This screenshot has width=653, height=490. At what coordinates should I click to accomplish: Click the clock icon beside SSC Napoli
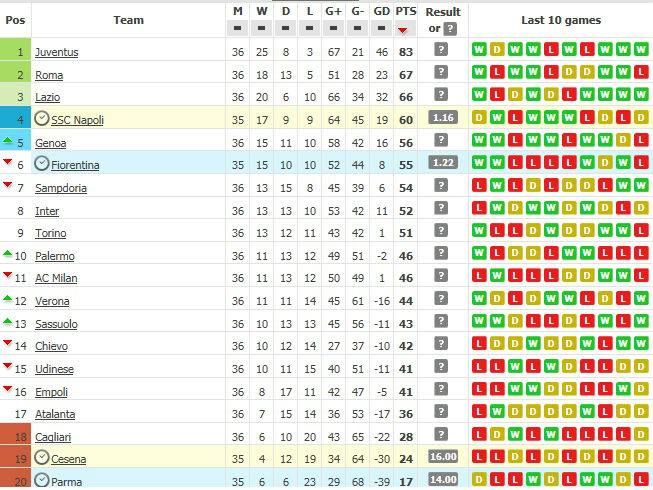point(42,119)
